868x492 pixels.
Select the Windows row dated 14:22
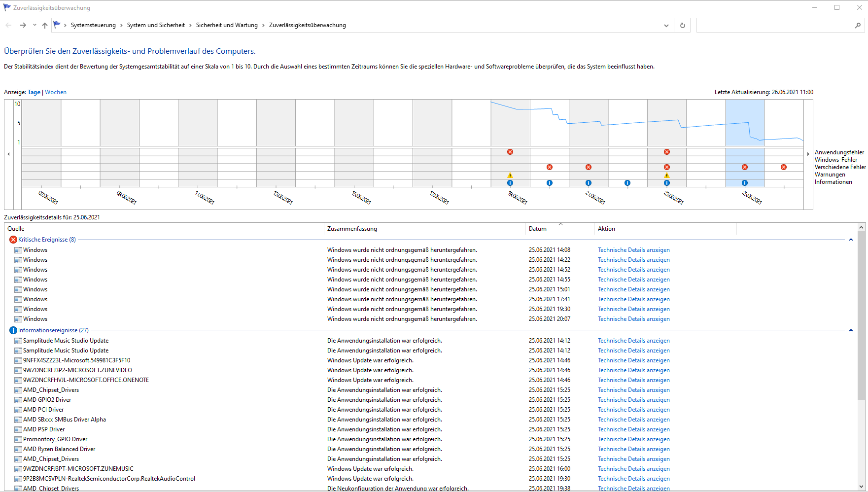(x=431, y=260)
